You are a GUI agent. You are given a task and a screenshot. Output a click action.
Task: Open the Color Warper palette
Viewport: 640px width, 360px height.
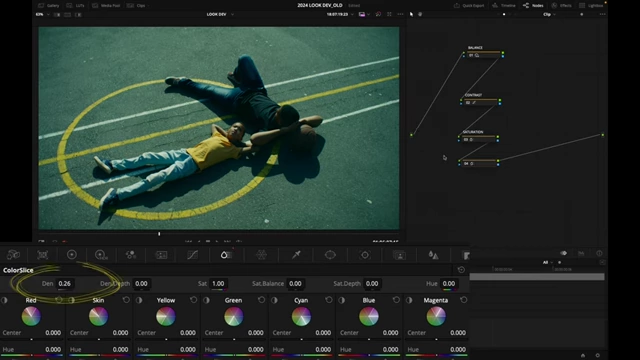(x=261, y=255)
